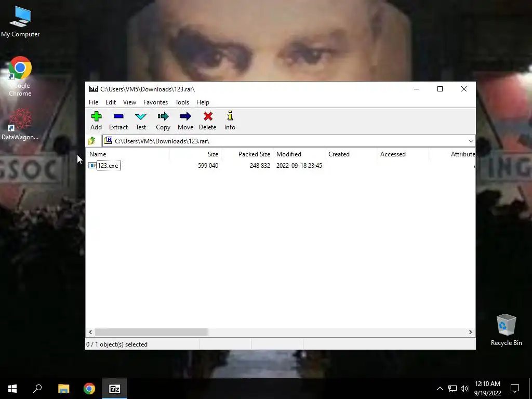Image resolution: width=532 pixels, height=399 pixels.
Task: Open the Tools menu
Action: pos(182,102)
